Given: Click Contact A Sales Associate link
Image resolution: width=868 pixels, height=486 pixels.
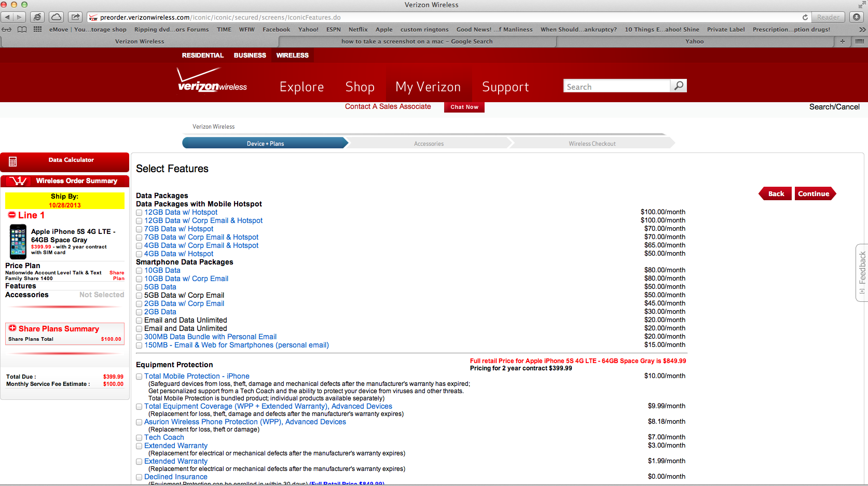Looking at the screenshot, I should click(x=388, y=106).
